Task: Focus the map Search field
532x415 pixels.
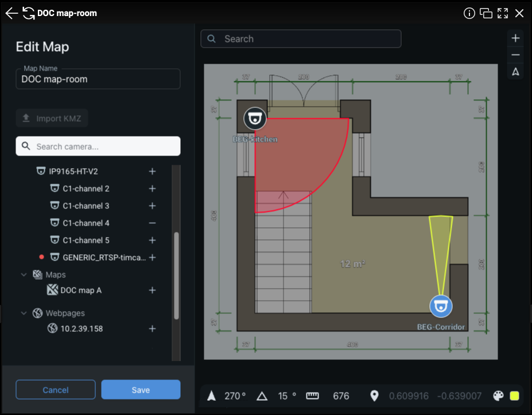Action: coord(301,38)
